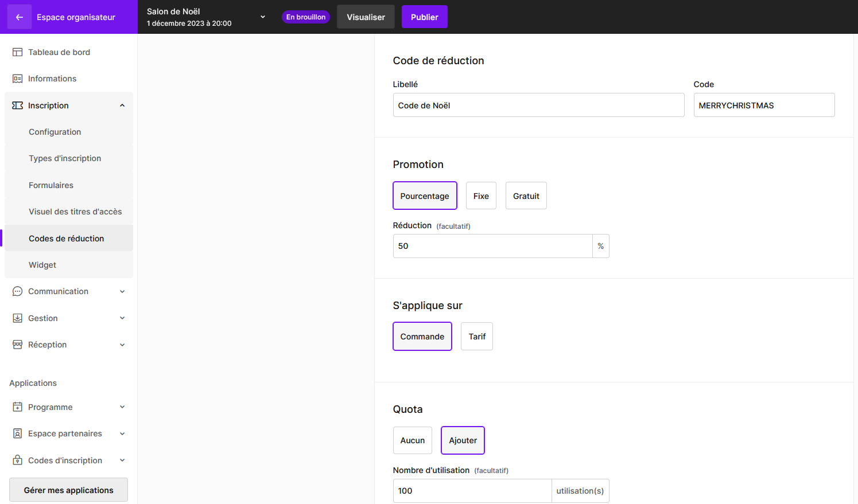This screenshot has width=858, height=504.
Task: Expand the Codes d'inscription section chevron
Action: [x=122, y=460]
